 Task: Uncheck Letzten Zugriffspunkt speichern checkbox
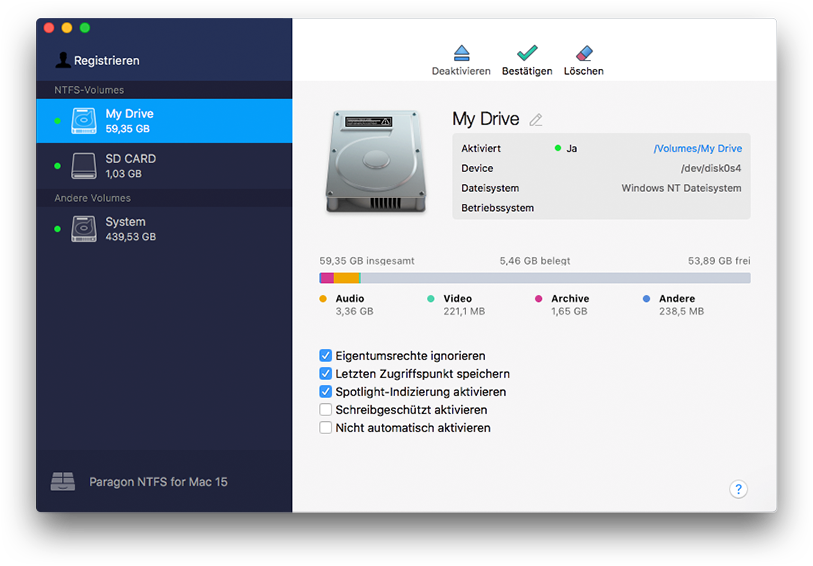click(x=325, y=374)
